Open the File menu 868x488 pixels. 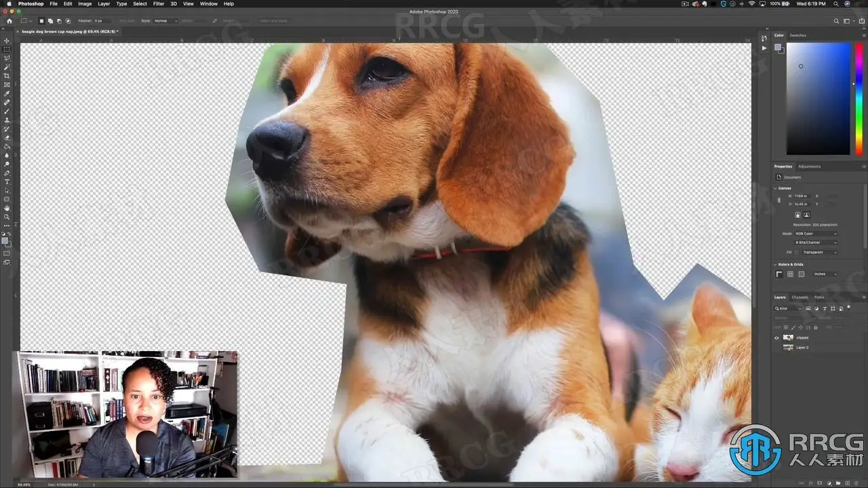click(54, 3)
